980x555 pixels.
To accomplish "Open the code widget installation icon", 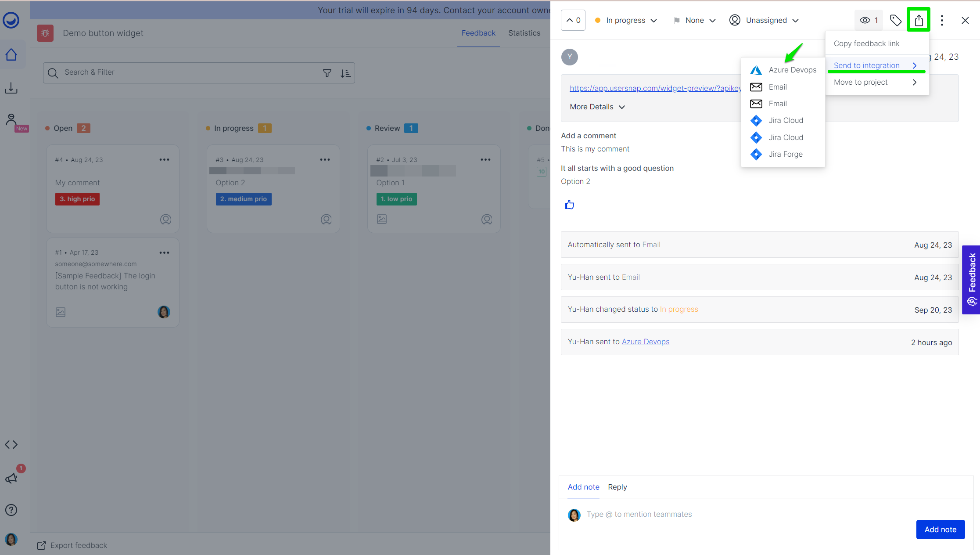I will tap(11, 444).
